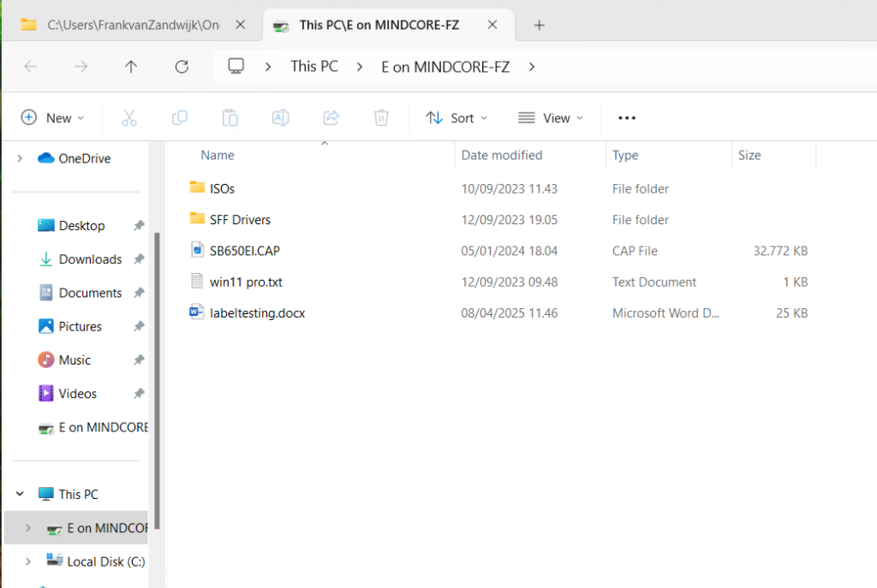Click the Rename icon in toolbar
Image resolution: width=877 pixels, height=588 pixels.
pyautogui.click(x=280, y=118)
